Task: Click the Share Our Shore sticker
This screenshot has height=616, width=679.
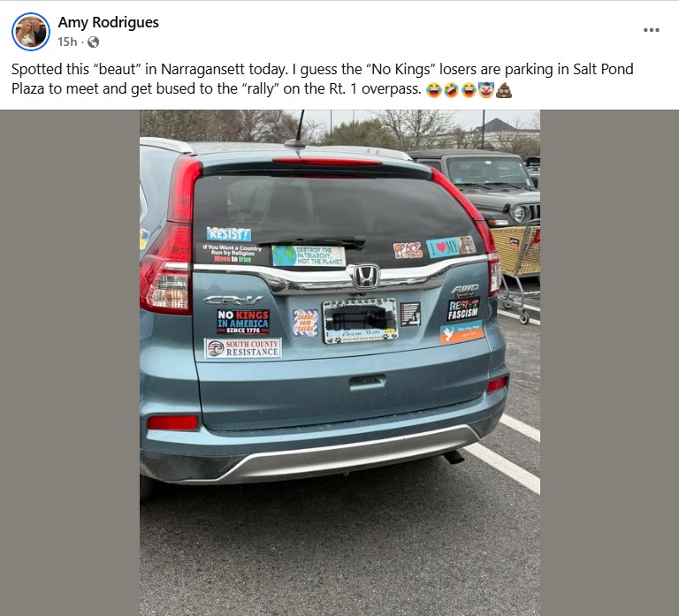Action: (x=305, y=323)
